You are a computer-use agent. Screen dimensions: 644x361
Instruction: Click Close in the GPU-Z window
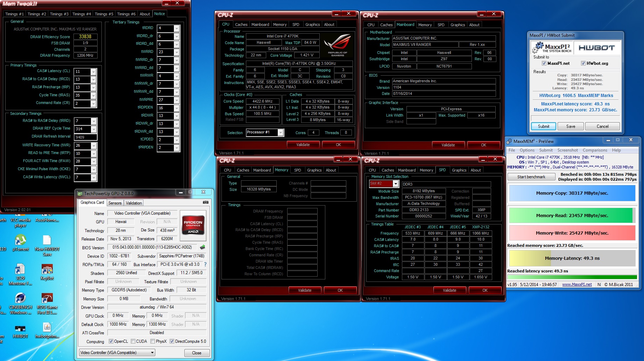tap(197, 353)
